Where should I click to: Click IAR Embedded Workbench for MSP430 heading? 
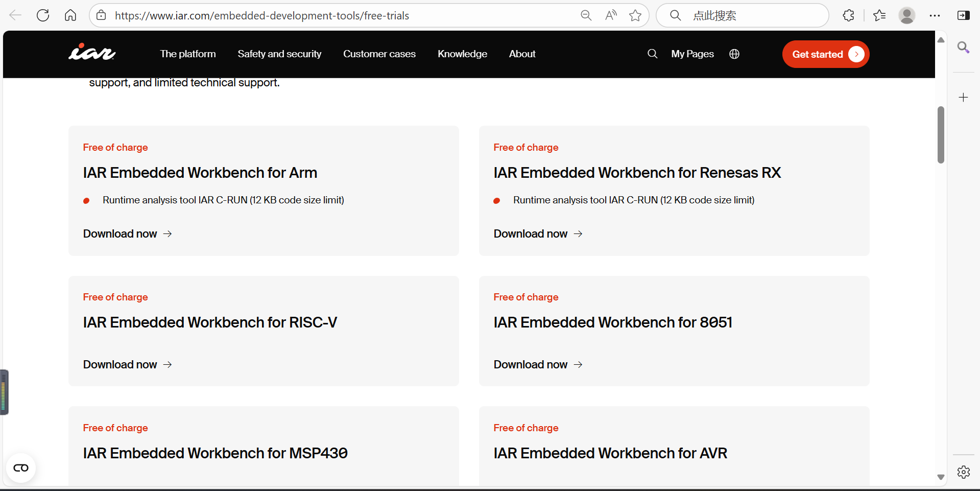216,453
